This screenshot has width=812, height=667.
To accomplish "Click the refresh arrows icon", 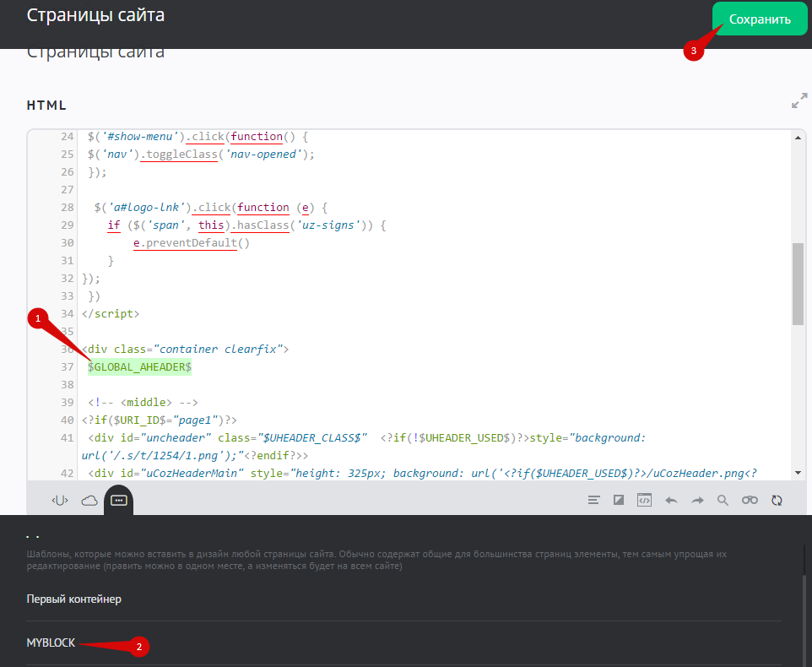I will 777,501.
